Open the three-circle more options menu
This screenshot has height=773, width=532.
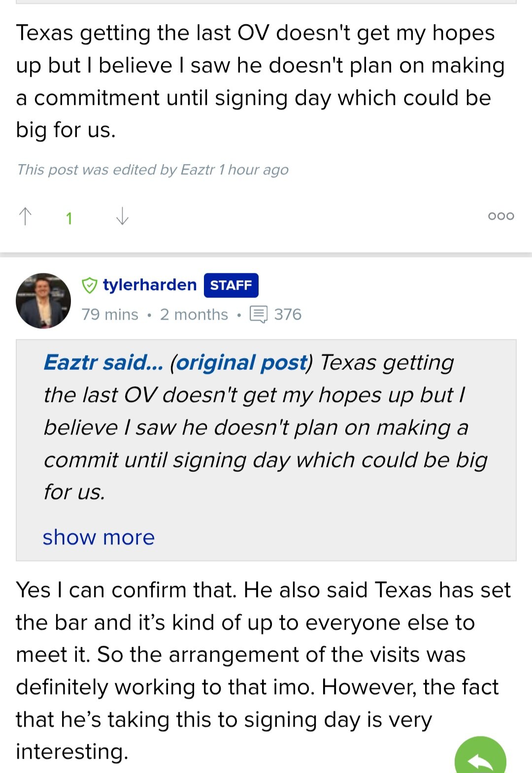501,216
